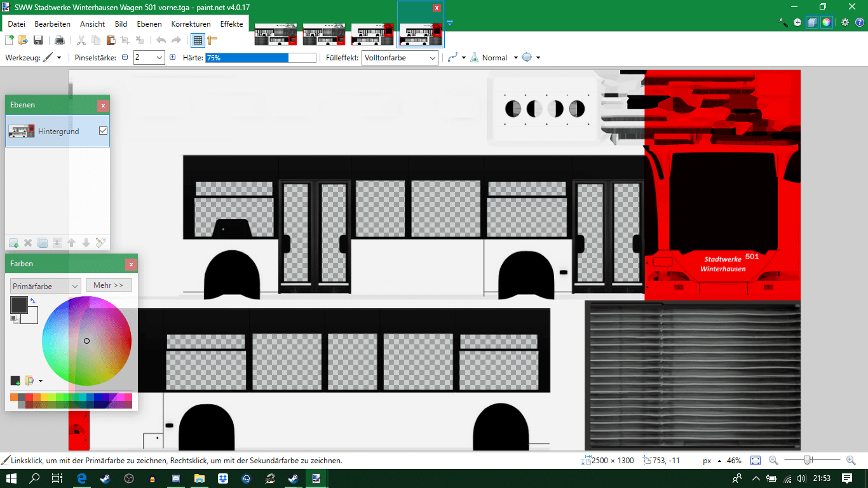This screenshot has width=868, height=488.
Task: Increase brush width with plus button
Action: pos(172,58)
